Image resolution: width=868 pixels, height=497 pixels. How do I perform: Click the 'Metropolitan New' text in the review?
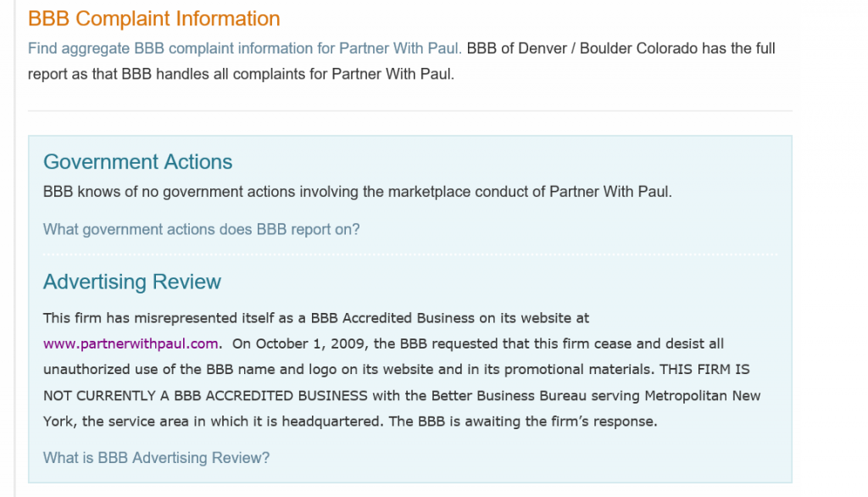coord(703,395)
